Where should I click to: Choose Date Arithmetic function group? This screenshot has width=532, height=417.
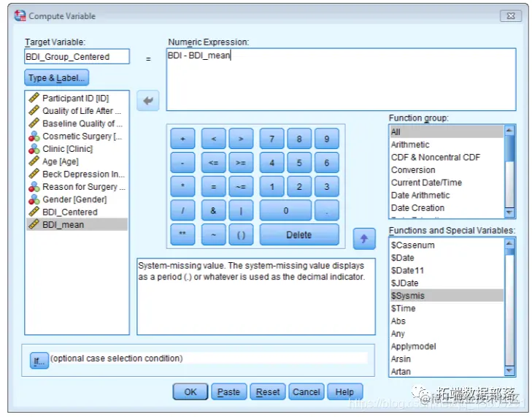pos(447,195)
